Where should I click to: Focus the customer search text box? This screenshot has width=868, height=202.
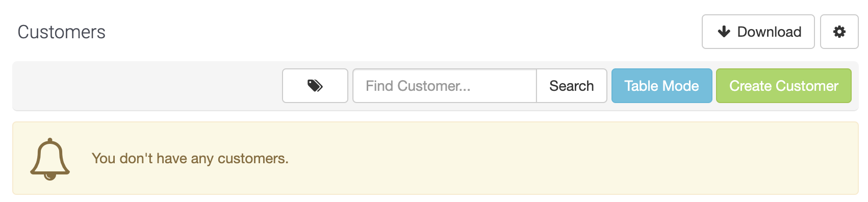click(x=444, y=86)
